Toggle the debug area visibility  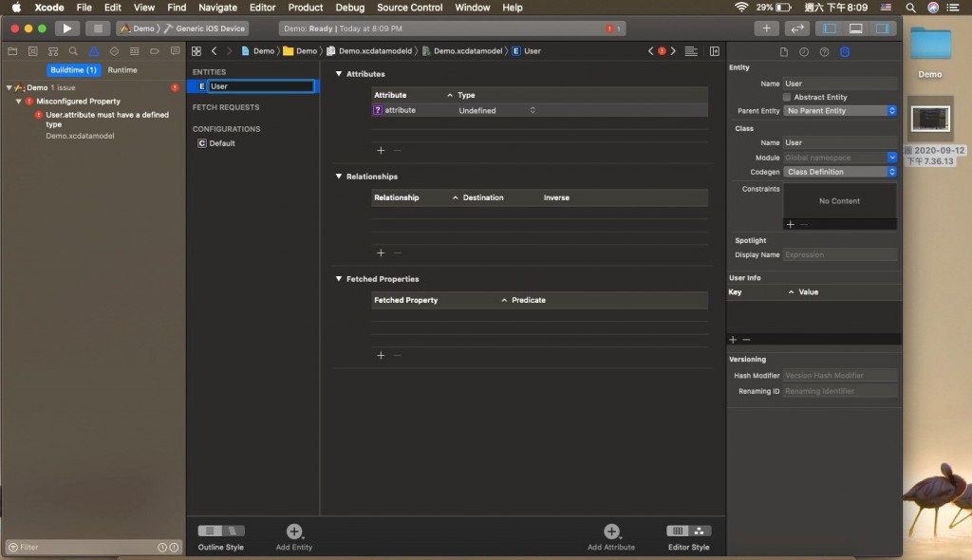point(855,28)
